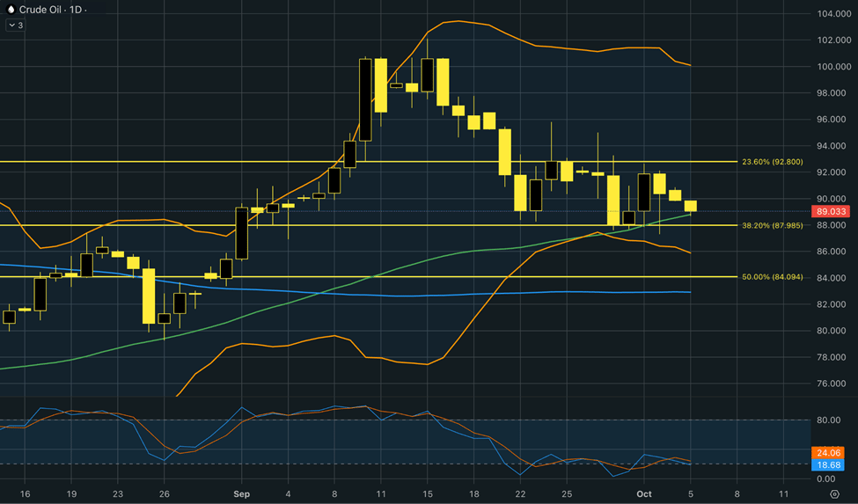Image resolution: width=858 pixels, height=504 pixels.
Task: Click the orange stochastic value 24.06
Action: pos(828,453)
